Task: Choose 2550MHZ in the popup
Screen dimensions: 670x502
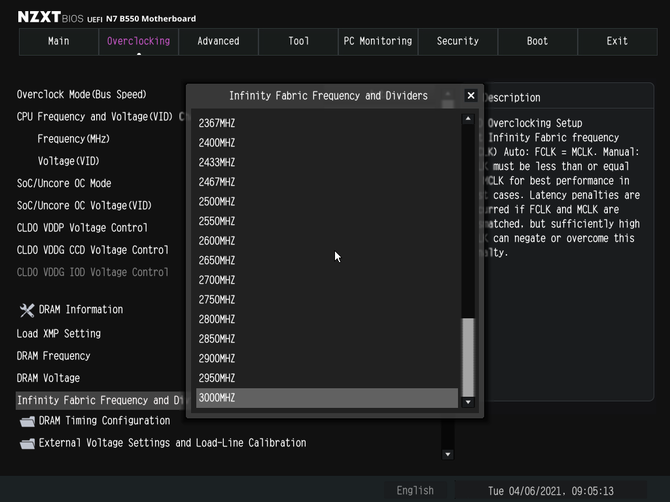Action: click(x=327, y=221)
